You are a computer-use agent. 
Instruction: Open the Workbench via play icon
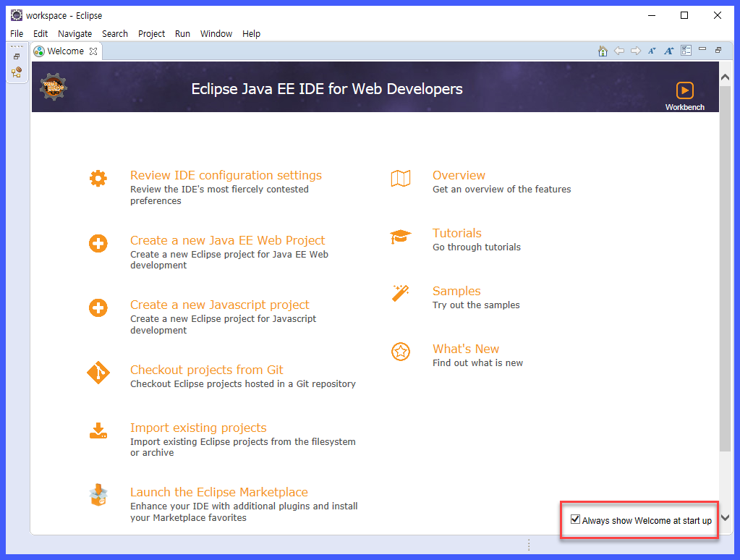point(684,90)
